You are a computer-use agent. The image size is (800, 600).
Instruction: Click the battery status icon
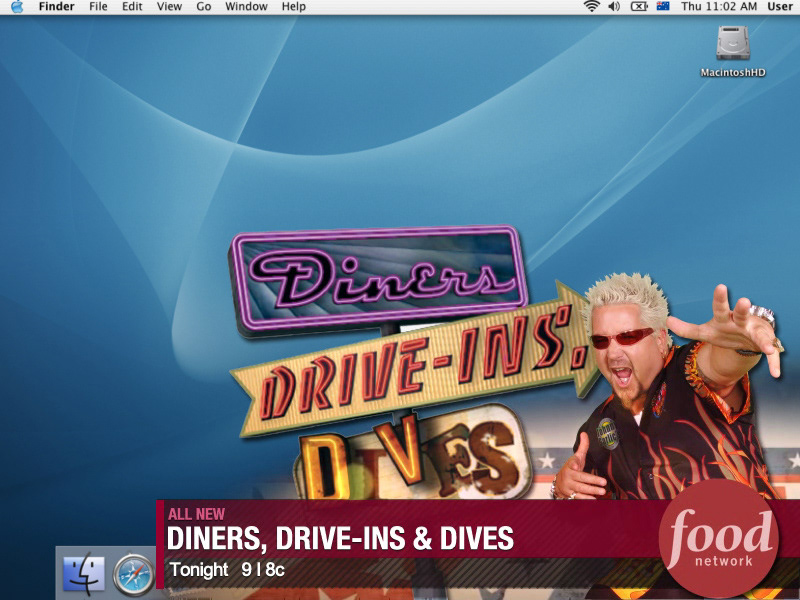tap(639, 7)
